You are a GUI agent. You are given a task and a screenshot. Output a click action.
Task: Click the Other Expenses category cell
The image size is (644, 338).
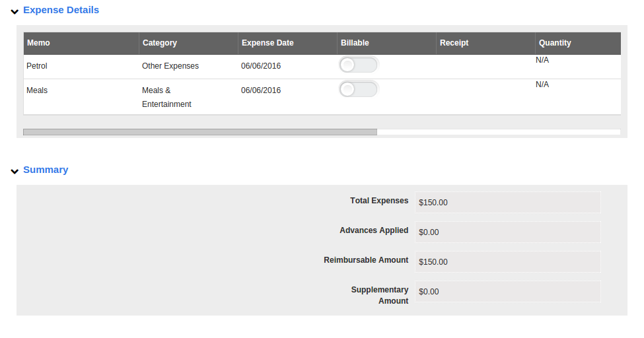click(170, 66)
